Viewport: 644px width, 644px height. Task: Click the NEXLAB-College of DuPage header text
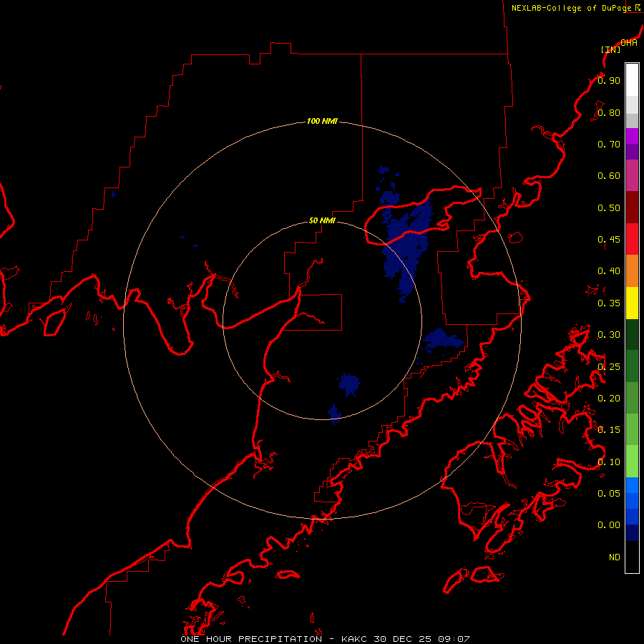571,8
